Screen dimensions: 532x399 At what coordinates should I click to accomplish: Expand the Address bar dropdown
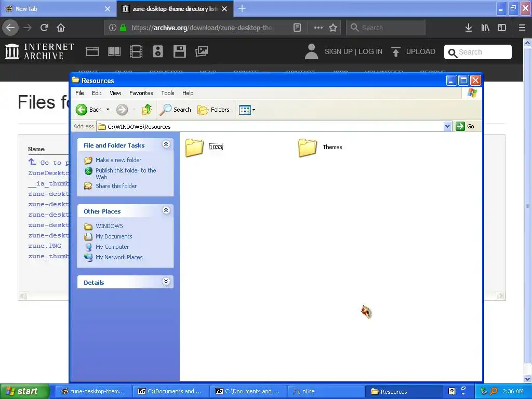(447, 126)
